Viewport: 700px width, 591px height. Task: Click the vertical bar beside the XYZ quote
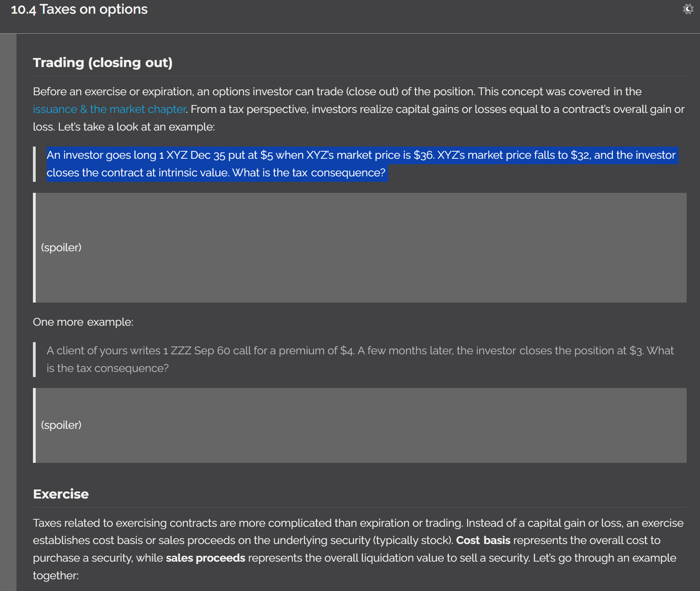(35, 164)
